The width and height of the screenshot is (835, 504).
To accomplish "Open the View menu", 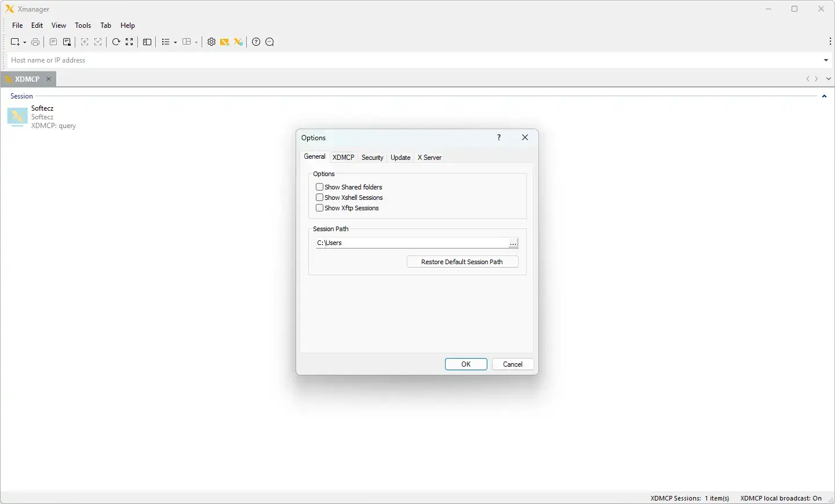I will point(59,25).
